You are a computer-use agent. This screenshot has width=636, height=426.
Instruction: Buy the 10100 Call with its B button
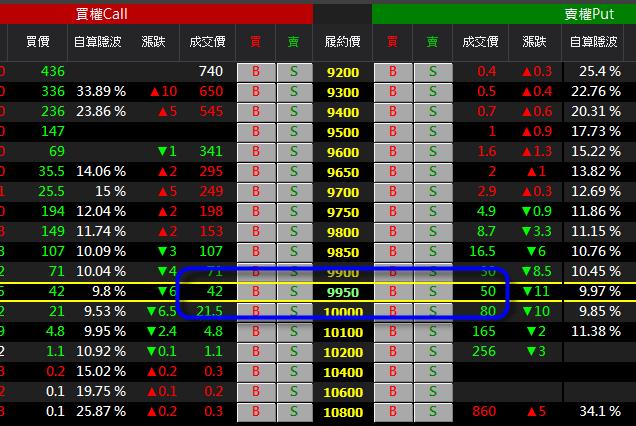point(256,332)
